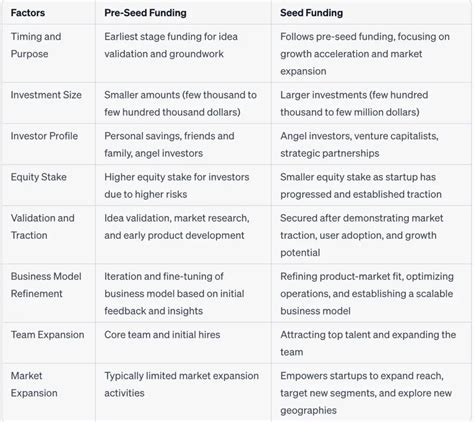
Task: Select the Market Expansion row label
Action: tap(34, 384)
